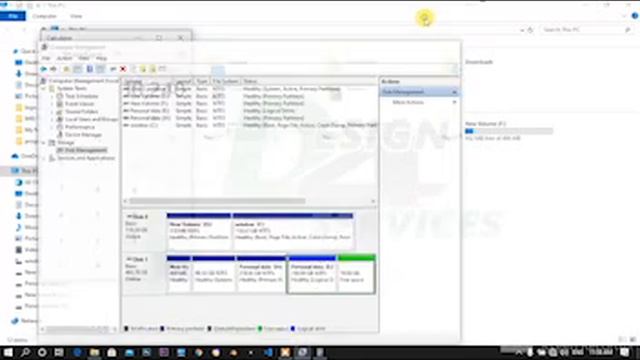Select the Healthy System partition on Disk 1
This screenshot has height=360, width=640.
[x=213, y=274]
